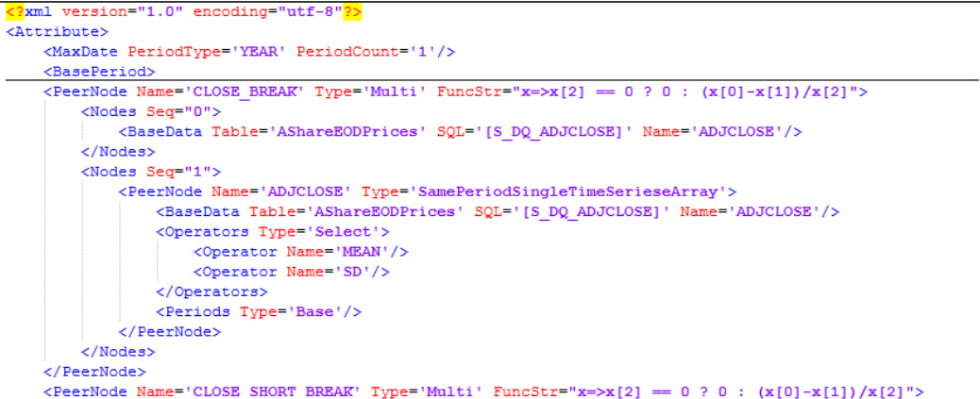Click the closing </Operators> tag

click(211, 291)
